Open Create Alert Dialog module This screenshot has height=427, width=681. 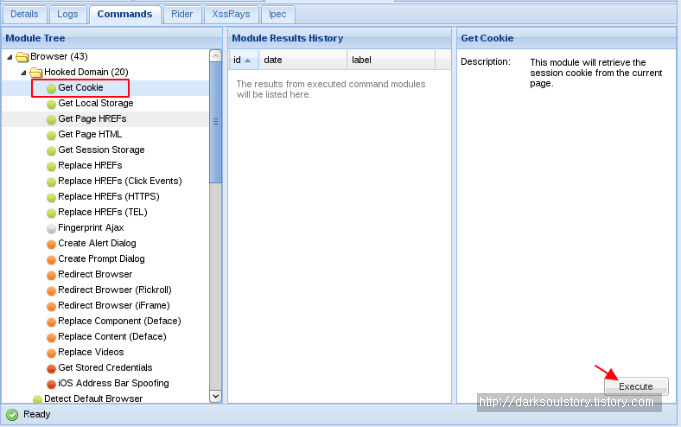(97, 244)
